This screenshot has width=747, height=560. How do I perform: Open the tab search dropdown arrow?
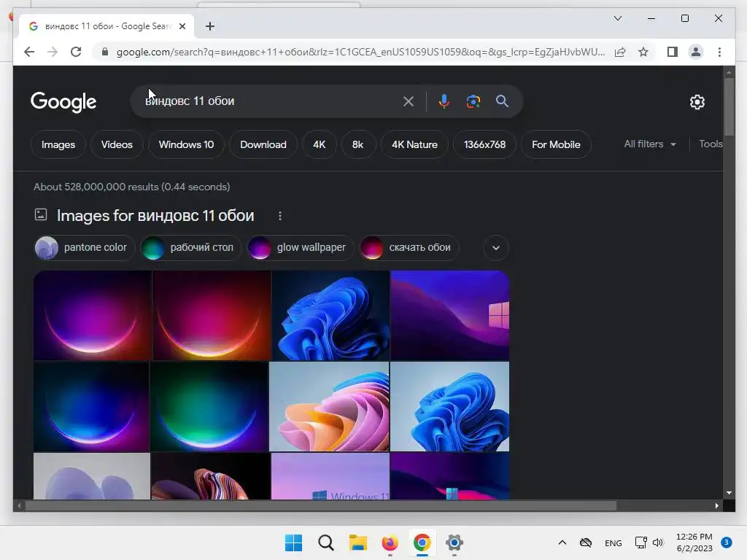(x=618, y=18)
